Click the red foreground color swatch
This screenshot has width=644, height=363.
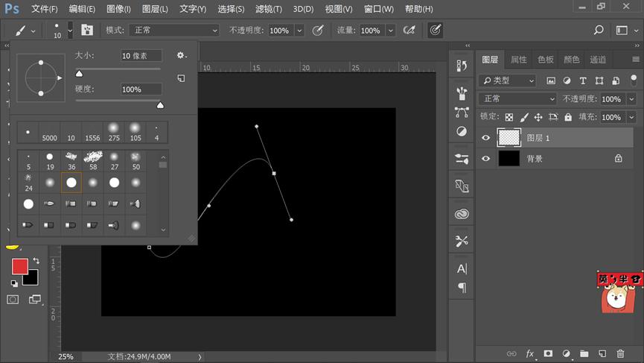pos(19,266)
